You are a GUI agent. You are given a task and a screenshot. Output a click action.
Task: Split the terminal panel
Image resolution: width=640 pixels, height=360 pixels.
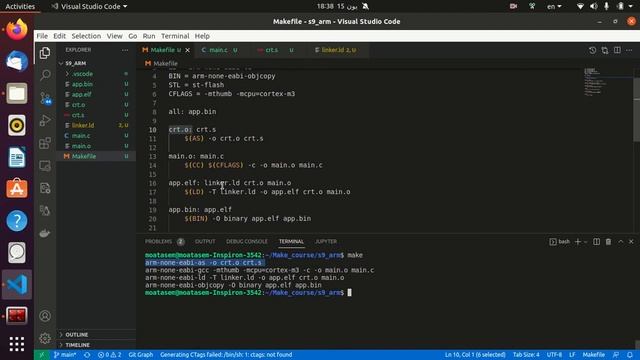pos(596,242)
